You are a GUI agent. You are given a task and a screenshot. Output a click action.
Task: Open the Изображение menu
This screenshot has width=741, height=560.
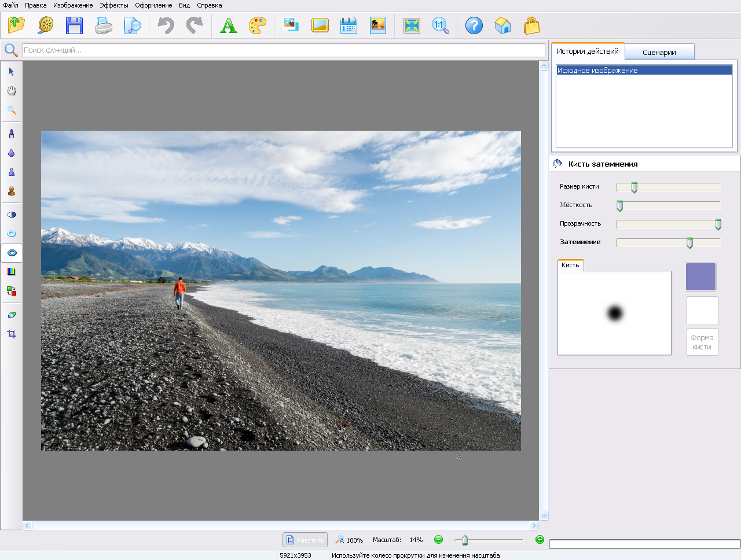pyautogui.click(x=73, y=5)
